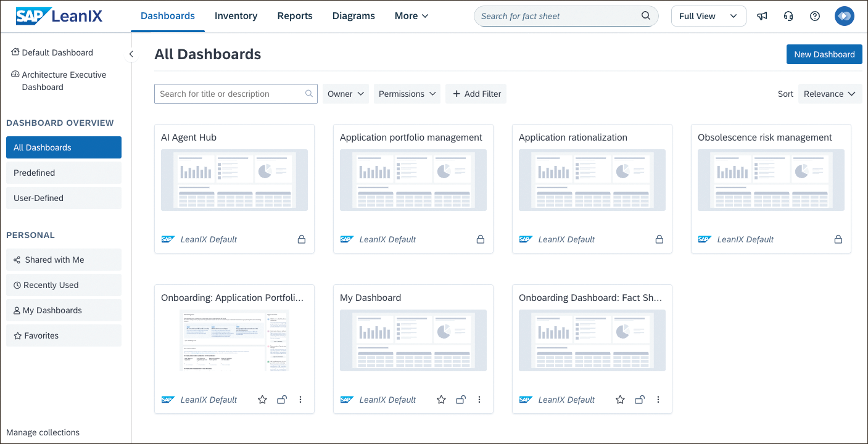Click SAP logo on AI Agent Hub card
This screenshot has height=444, width=868.
168,239
